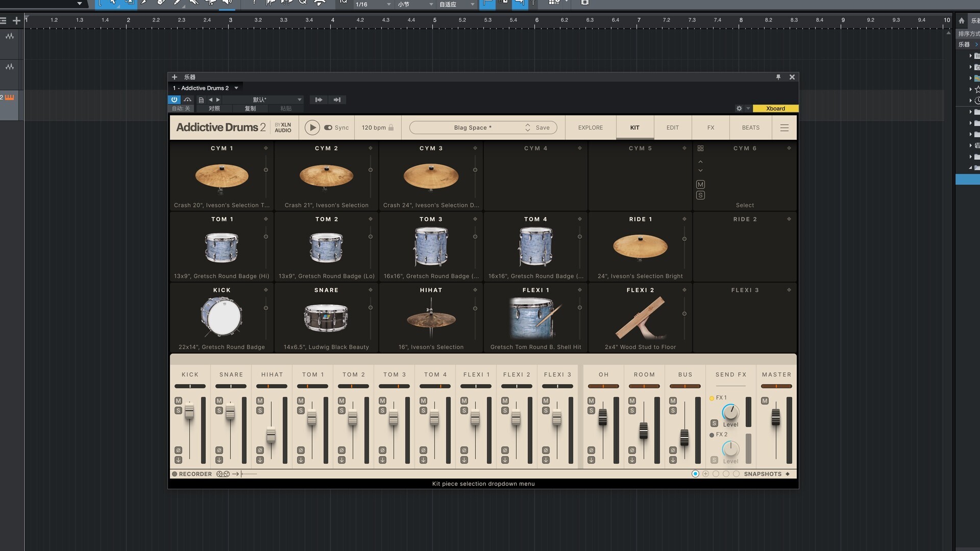Open the HIHAT kit piece dropdown

point(475,290)
